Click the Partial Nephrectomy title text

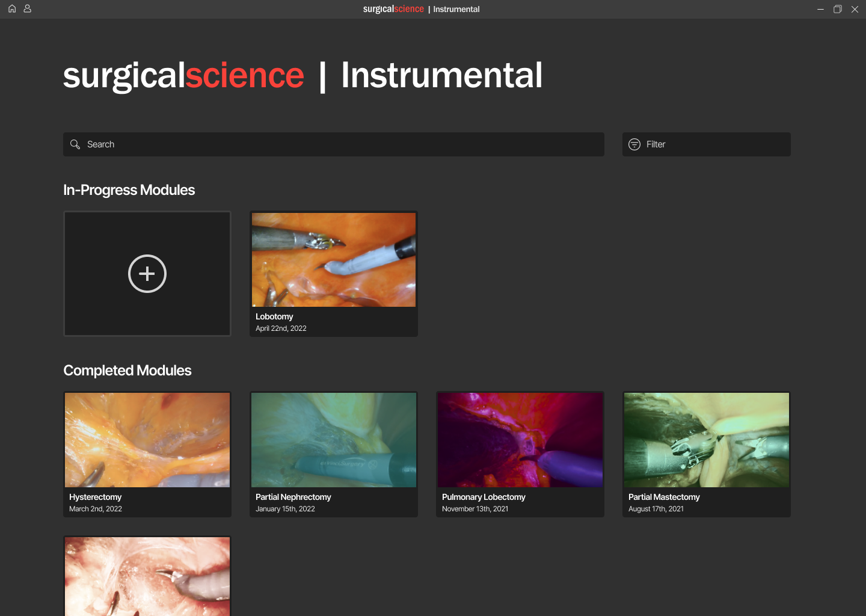click(293, 497)
